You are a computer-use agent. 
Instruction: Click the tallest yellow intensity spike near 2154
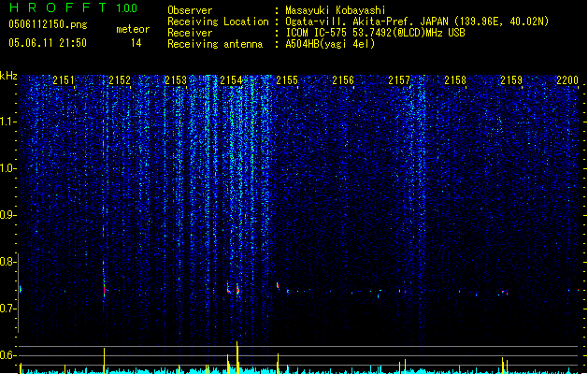[237, 357]
